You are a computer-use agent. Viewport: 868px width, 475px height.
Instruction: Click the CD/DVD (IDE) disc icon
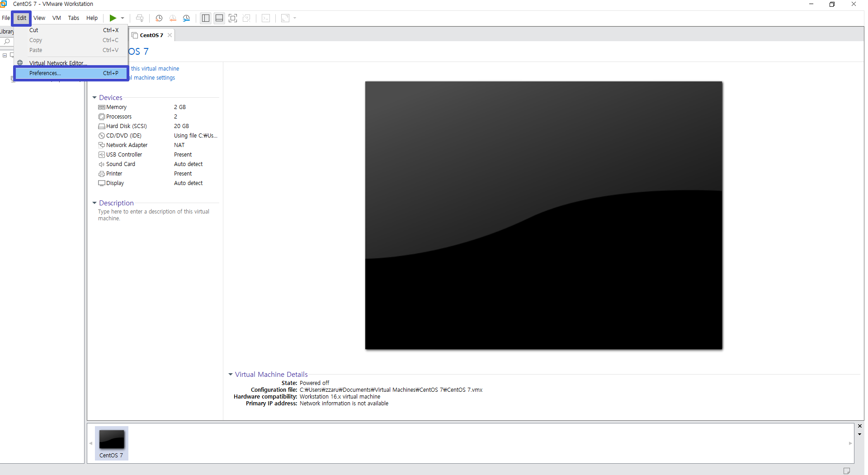[102, 136]
